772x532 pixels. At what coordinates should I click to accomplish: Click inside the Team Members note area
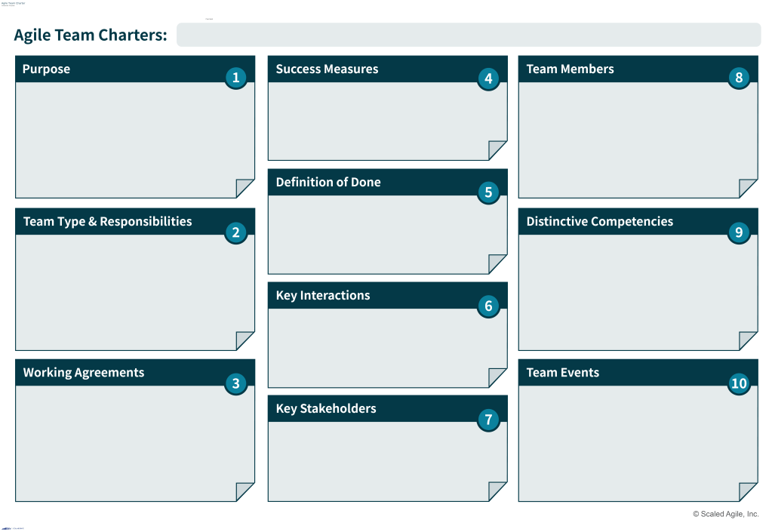coord(634,136)
